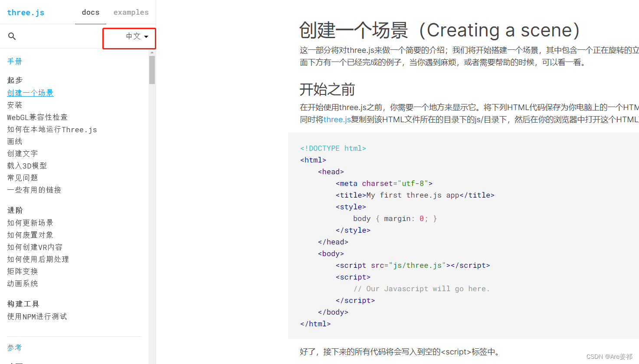Open the 如何更新场景 page
Image resolution: width=639 pixels, height=364 pixels.
coord(30,222)
